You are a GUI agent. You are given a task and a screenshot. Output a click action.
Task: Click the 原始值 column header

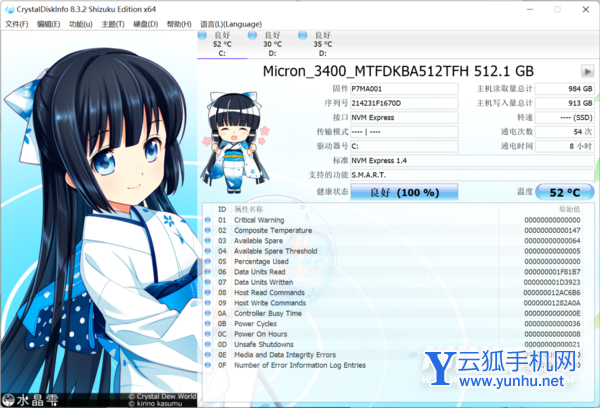(570, 209)
